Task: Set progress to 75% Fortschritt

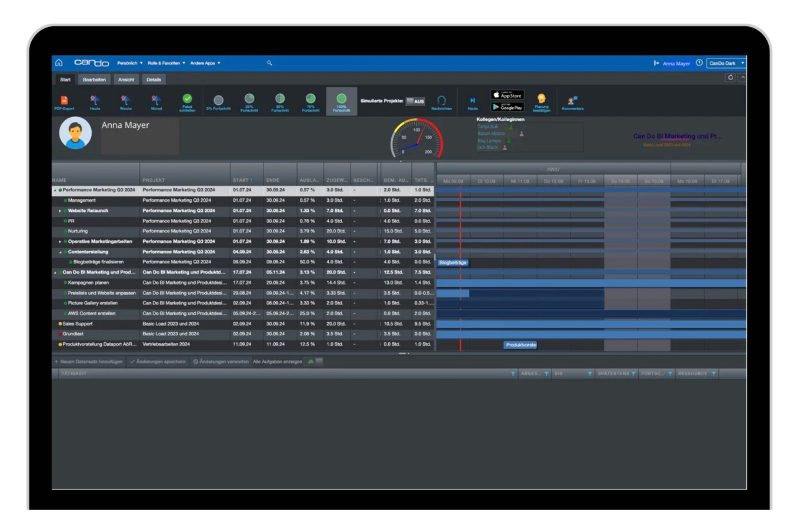Action: coord(311,102)
